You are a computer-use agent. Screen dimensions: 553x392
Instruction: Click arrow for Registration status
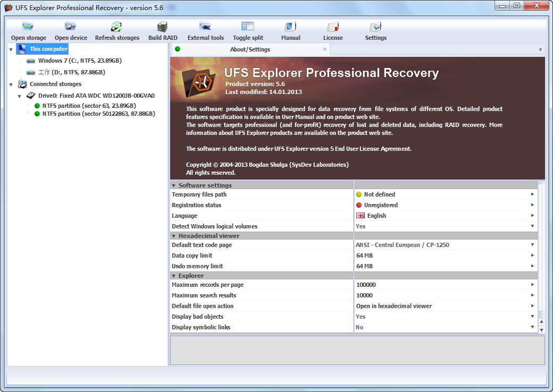[533, 204]
